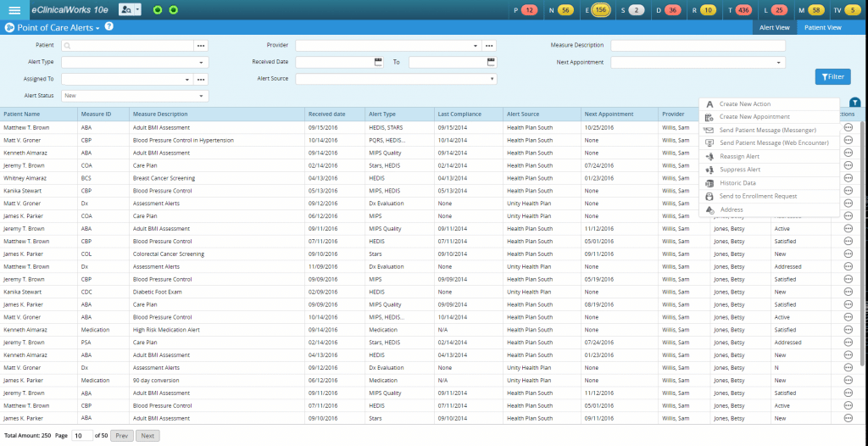Viewport: 868px width, 446px height.
Task: Open the Received Date start calendar icon
Action: pos(379,62)
